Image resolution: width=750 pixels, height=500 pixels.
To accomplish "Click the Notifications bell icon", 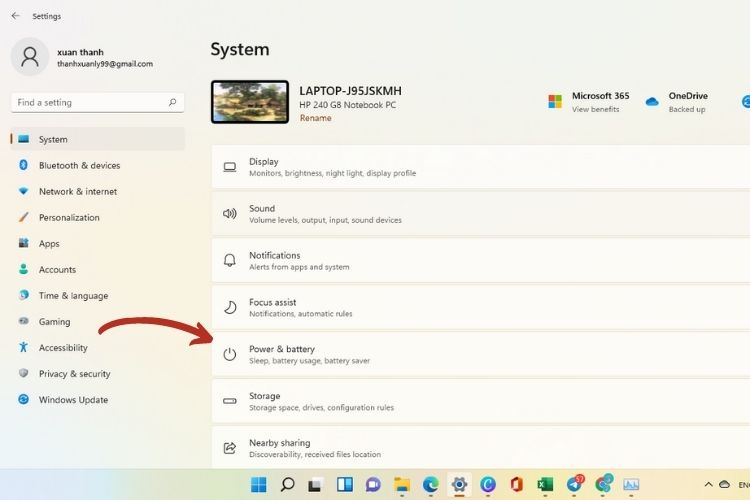I will (x=230, y=260).
